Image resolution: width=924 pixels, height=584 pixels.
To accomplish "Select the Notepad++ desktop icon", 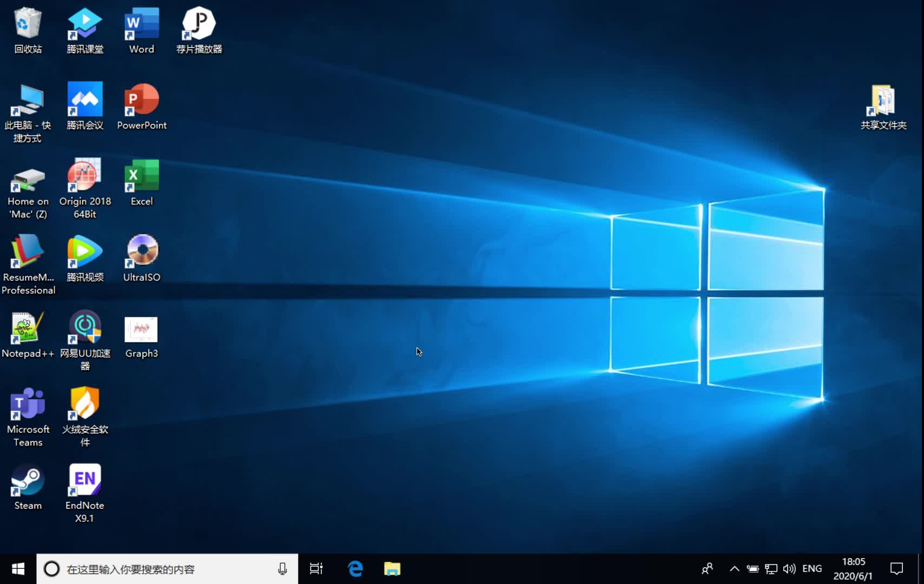I will point(28,335).
